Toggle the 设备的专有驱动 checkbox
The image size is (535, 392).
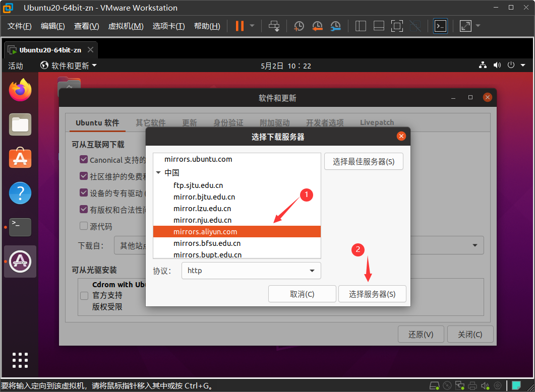(x=84, y=192)
